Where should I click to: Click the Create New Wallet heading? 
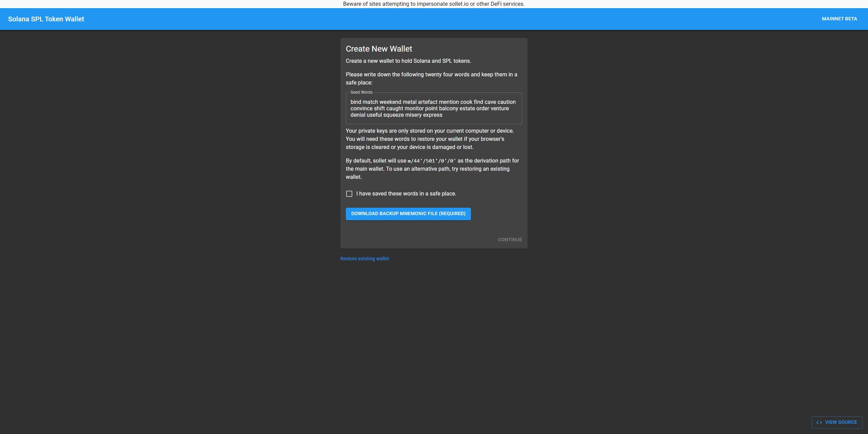379,49
